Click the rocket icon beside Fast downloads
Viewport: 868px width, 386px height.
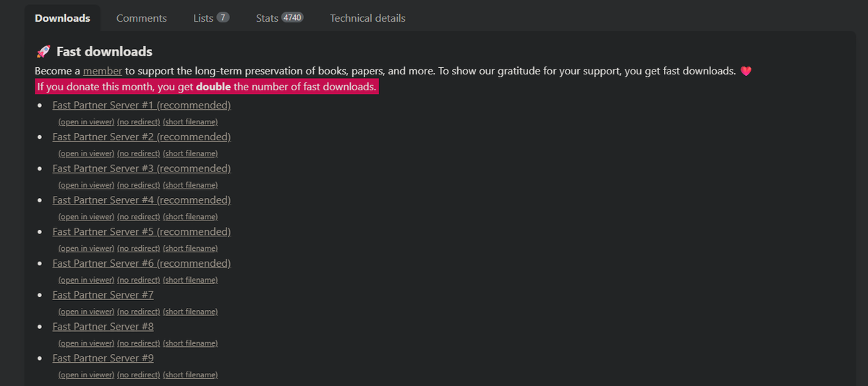(43, 52)
